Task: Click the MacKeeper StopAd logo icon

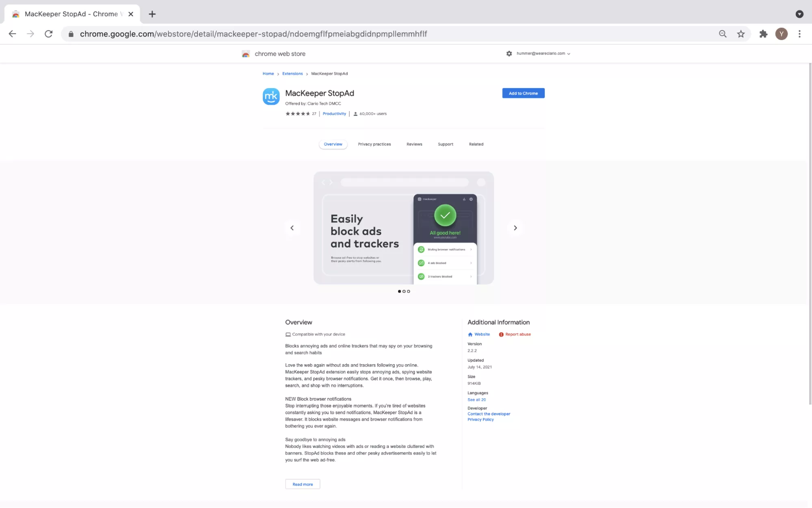Action: (x=271, y=97)
